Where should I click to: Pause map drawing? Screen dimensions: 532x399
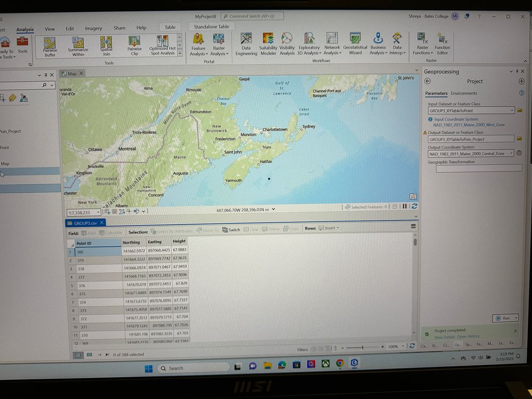click(x=405, y=206)
